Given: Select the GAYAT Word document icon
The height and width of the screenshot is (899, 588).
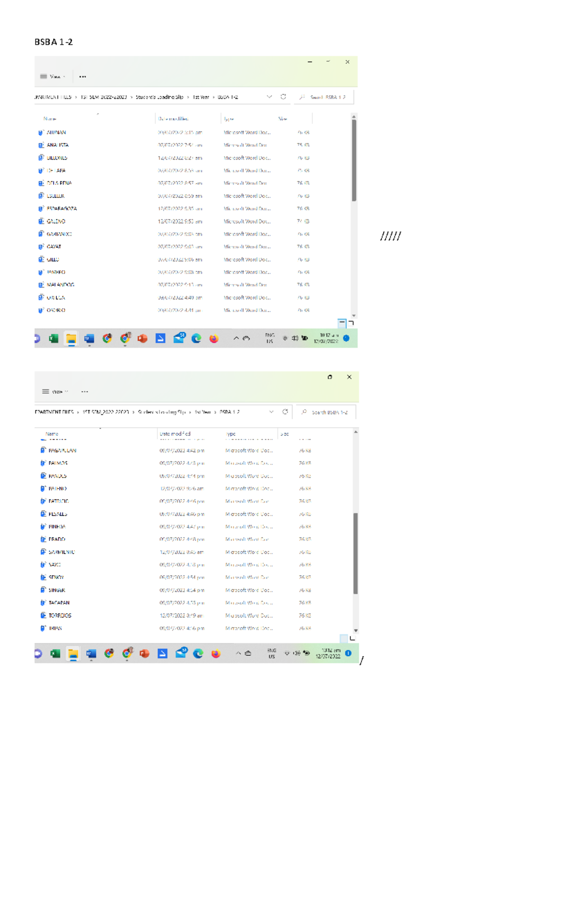Looking at the screenshot, I should [x=41, y=246].
